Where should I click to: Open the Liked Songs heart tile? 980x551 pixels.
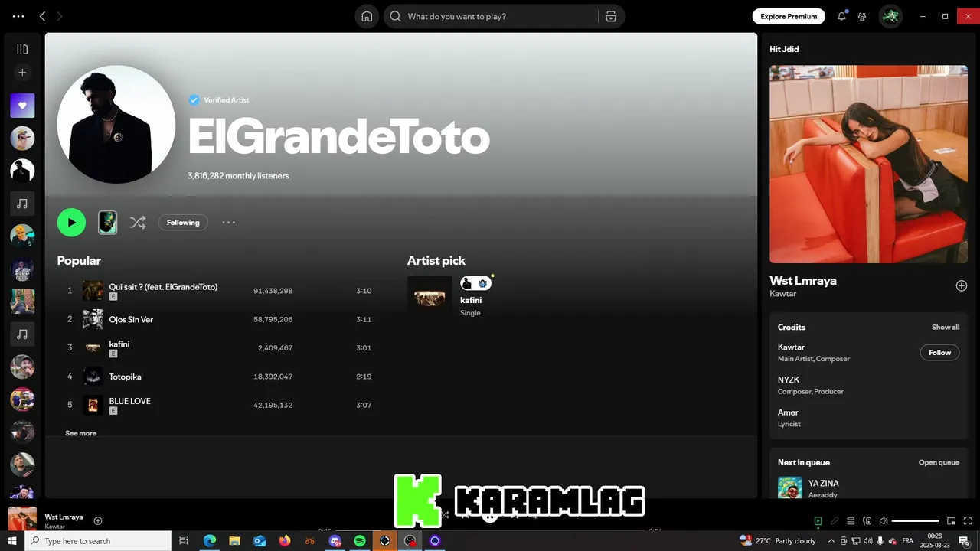[x=22, y=106]
